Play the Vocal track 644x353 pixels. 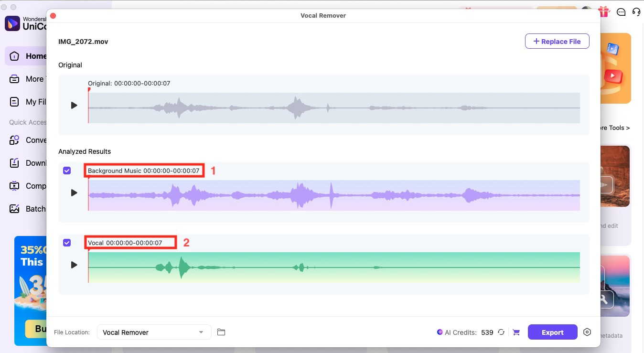click(74, 265)
